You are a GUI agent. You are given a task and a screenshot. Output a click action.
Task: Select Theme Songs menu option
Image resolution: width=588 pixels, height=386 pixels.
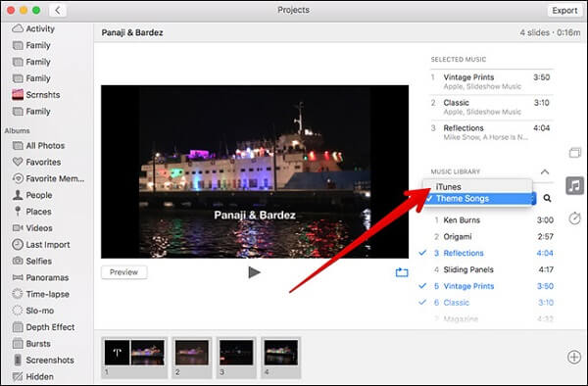tap(478, 199)
